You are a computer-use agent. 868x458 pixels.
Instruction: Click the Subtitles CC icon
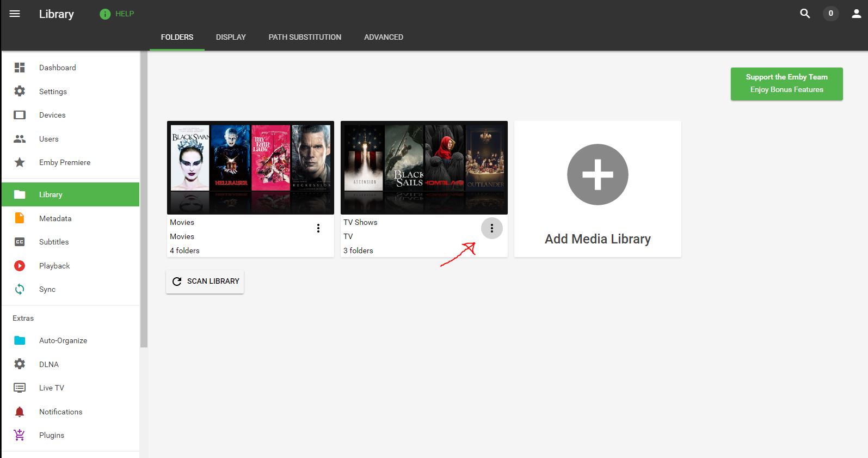pyautogui.click(x=20, y=242)
